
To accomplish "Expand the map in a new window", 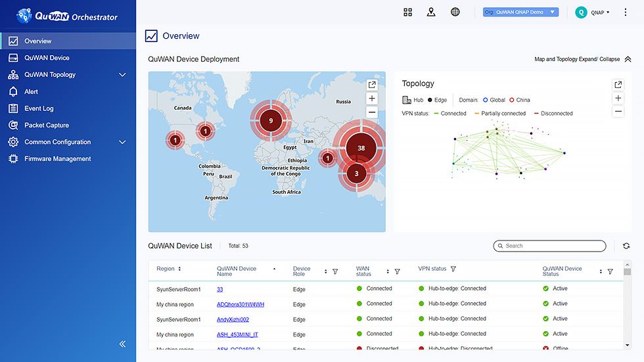I will pyautogui.click(x=372, y=85).
